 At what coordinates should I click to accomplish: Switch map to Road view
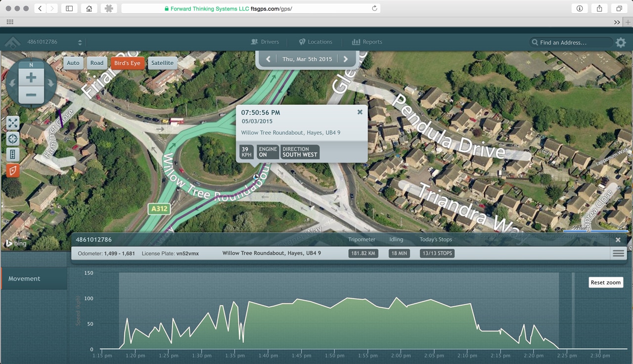[97, 63]
